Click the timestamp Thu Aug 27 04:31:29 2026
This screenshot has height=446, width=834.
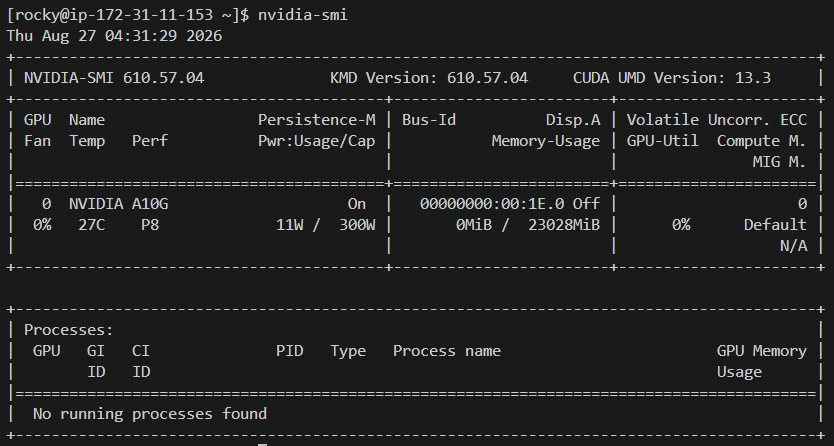pos(114,36)
